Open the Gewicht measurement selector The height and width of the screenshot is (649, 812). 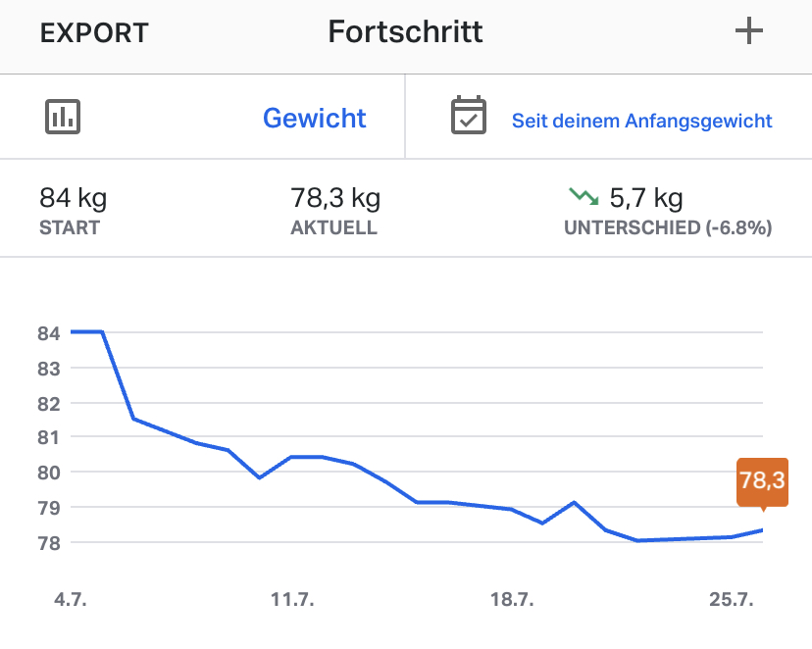(314, 119)
